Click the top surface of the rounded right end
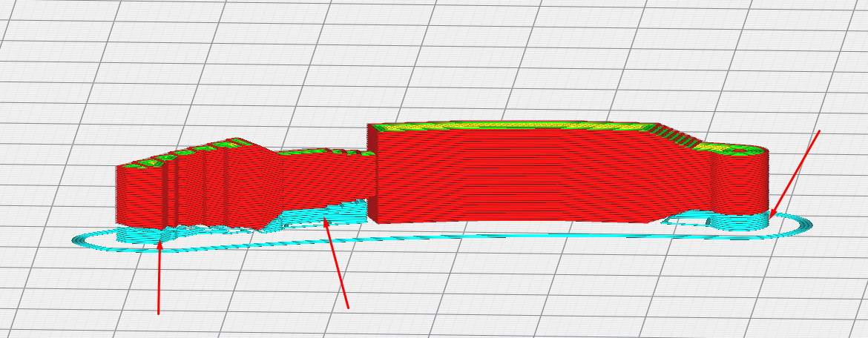Screen dimensions: 868x338 734,149
